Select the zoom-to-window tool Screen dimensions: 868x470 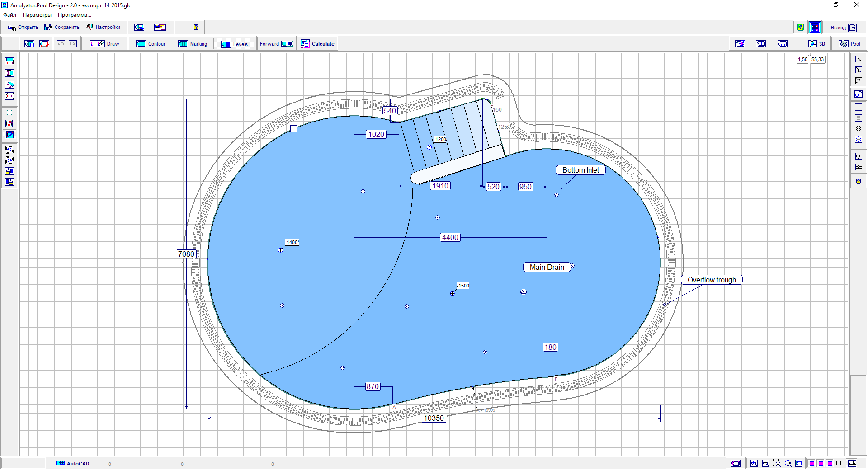point(777,463)
